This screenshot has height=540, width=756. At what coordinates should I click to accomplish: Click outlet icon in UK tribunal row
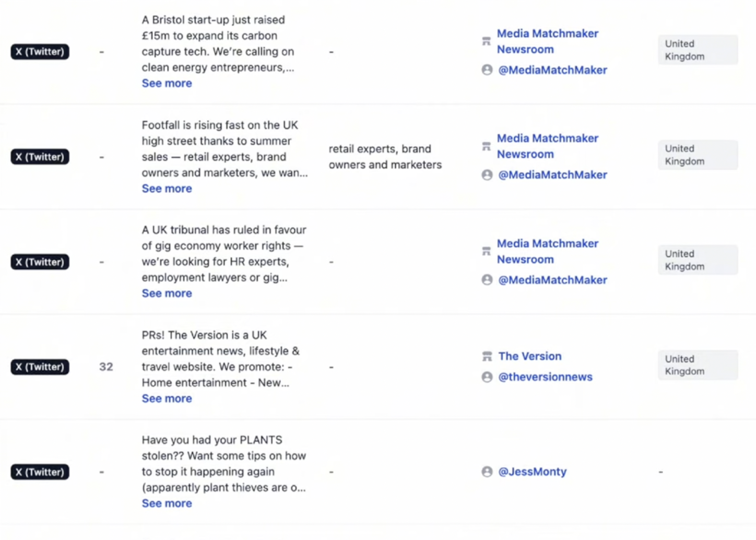coord(486,251)
